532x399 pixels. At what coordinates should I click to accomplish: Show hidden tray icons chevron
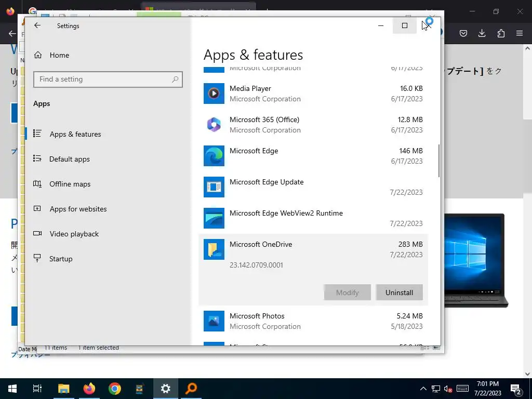coord(423,389)
